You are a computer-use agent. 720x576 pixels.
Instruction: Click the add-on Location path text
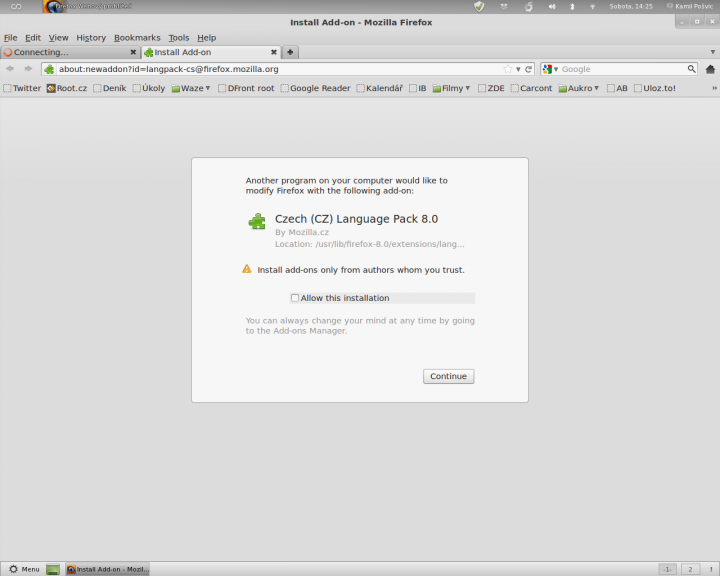(370, 244)
